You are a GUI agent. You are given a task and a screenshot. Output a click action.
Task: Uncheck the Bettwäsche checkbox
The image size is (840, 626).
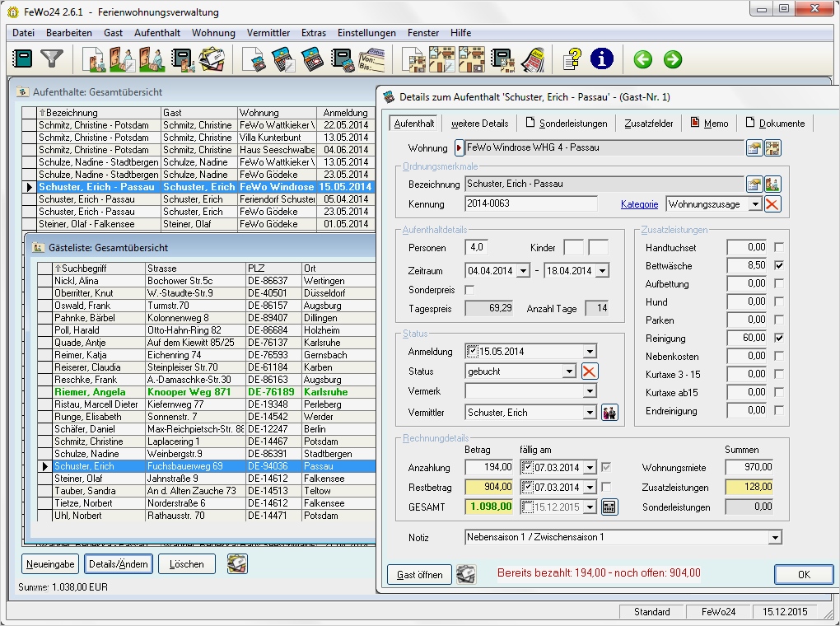(x=779, y=266)
